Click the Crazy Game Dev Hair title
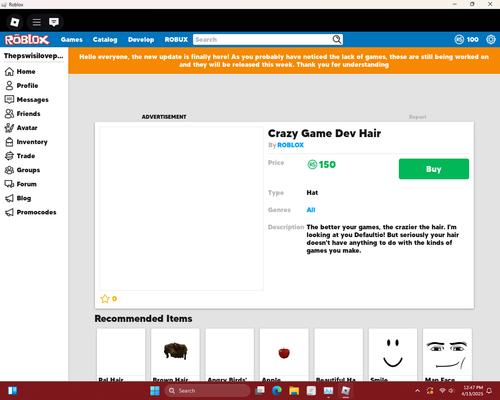 [x=324, y=133]
